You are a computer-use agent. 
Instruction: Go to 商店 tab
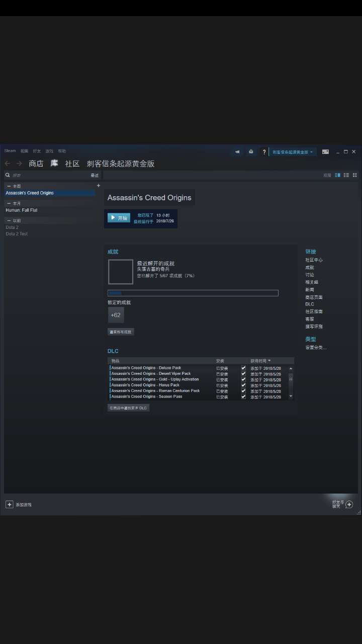coord(36,164)
